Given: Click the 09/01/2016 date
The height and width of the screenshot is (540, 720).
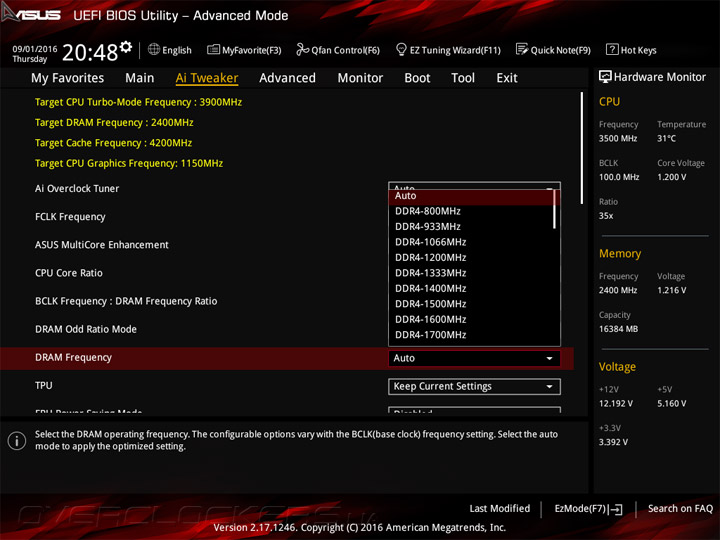Looking at the screenshot, I should tap(35, 49).
